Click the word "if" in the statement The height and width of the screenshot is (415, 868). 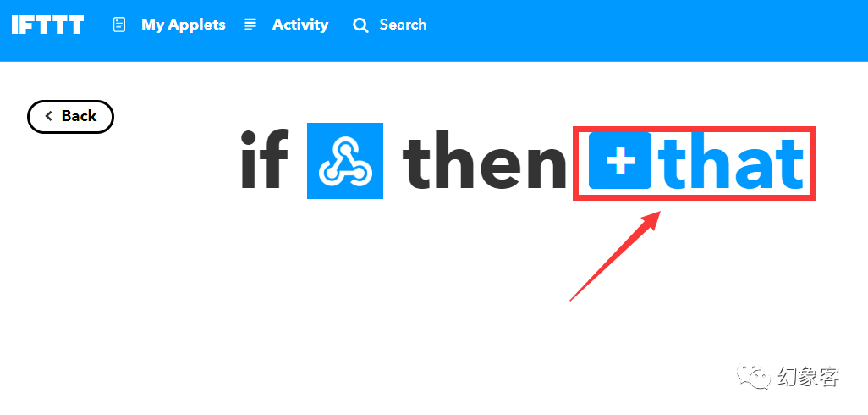click(264, 160)
